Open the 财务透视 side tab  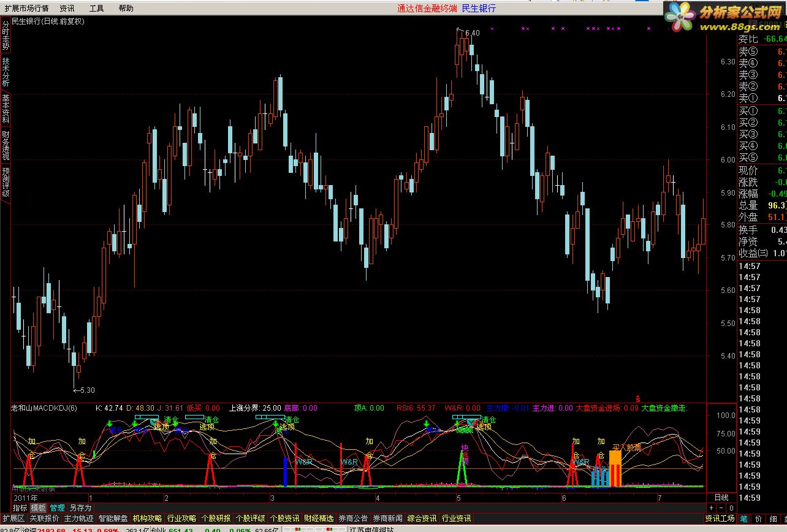pos(6,145)
